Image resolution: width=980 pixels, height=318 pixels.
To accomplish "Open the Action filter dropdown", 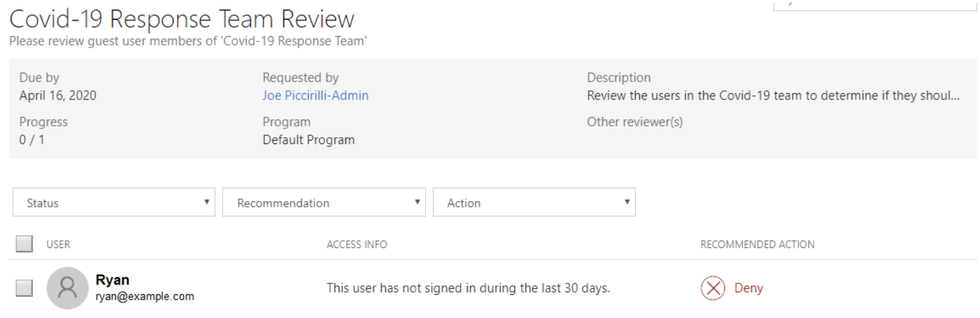I will pos(534,202).
